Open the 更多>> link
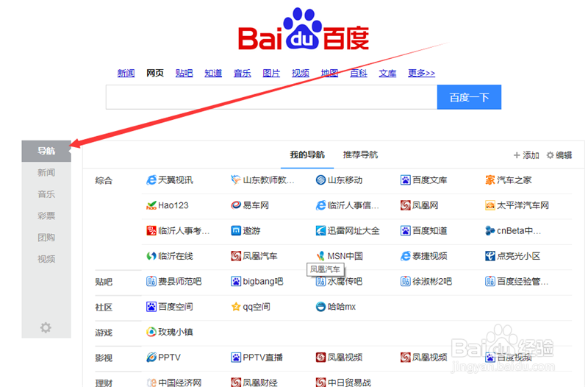 421,73
